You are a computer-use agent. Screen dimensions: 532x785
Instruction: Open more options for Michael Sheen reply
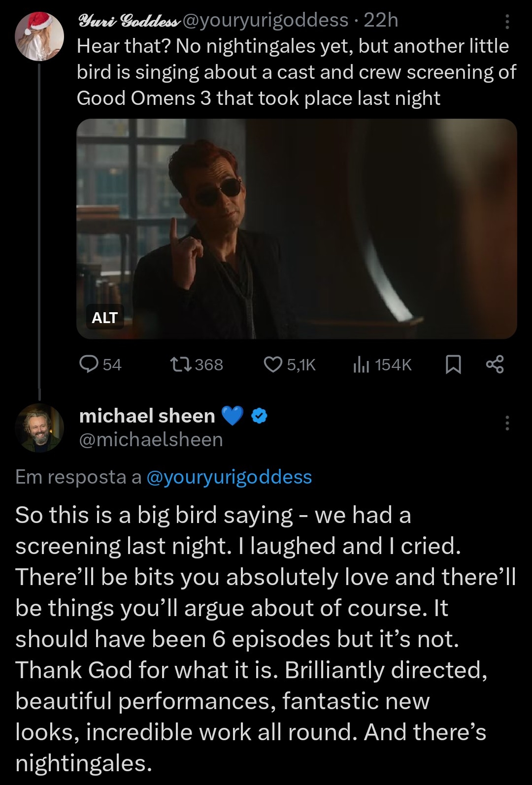coord(507,423)
